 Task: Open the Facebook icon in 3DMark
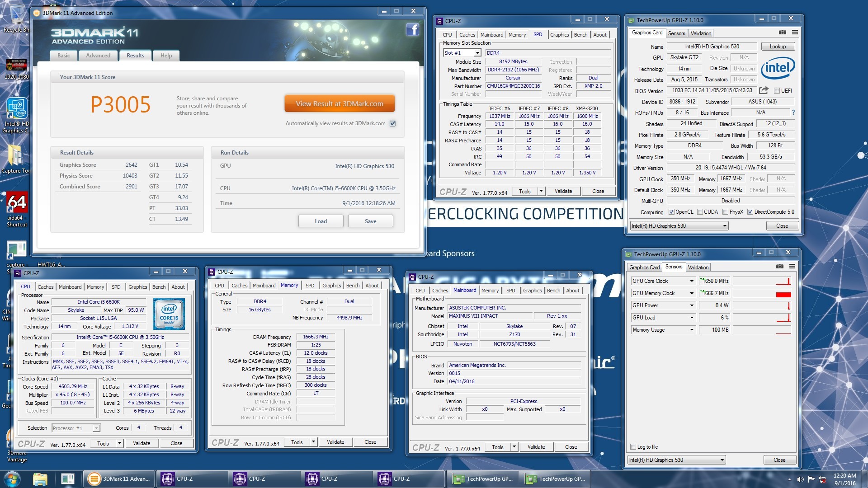coord(412,30)
